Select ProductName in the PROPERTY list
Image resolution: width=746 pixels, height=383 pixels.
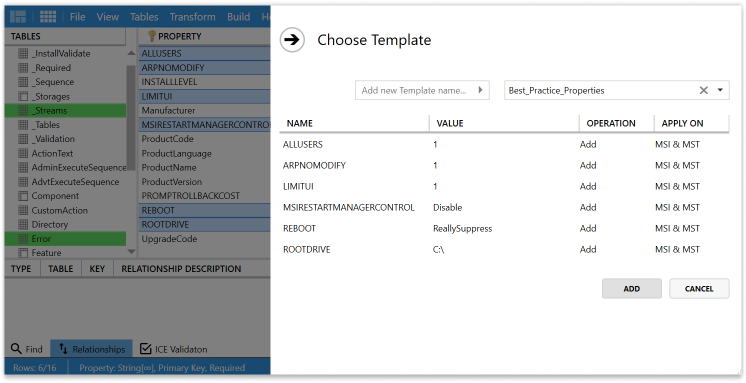coord(205,167)
